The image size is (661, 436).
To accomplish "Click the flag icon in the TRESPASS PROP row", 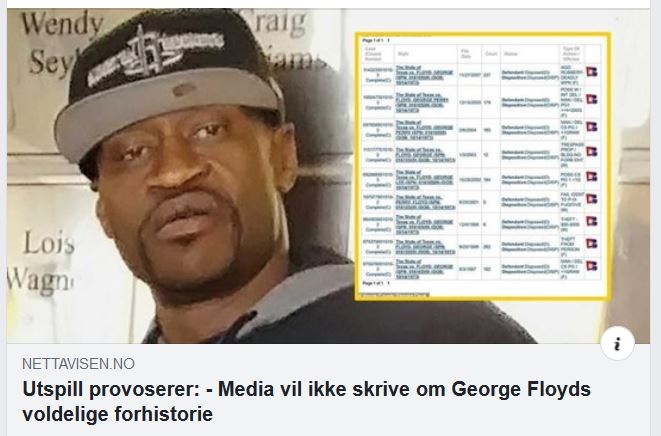I will click(x=591, y=151).
